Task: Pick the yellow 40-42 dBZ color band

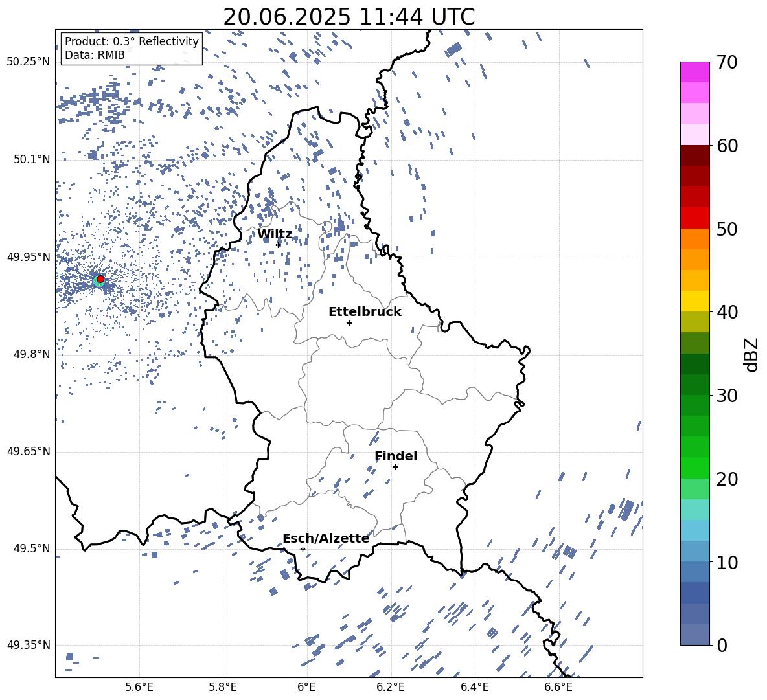Action: [695, 301]
